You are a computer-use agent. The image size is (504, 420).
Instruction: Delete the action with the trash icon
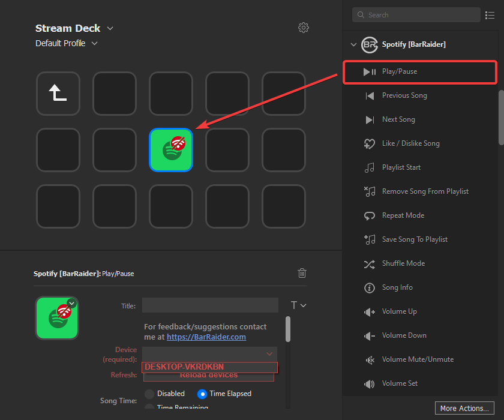click(302, 273)
